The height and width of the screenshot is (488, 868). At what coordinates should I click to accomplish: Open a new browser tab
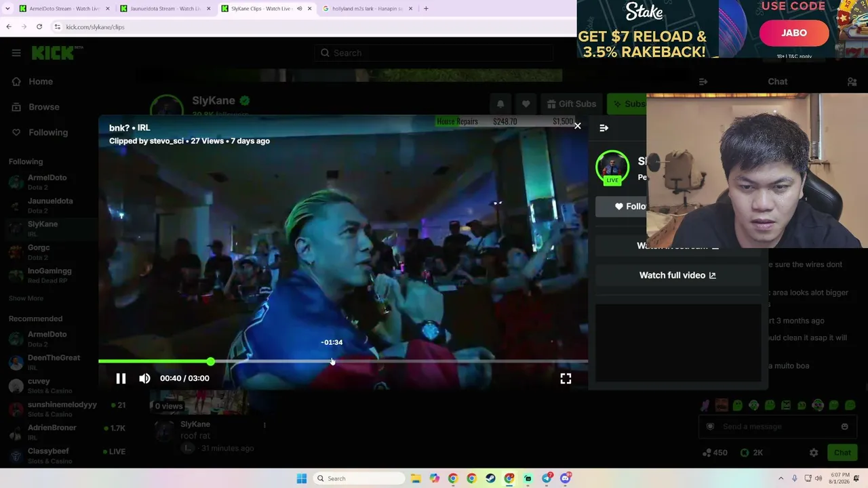point(426,9)
